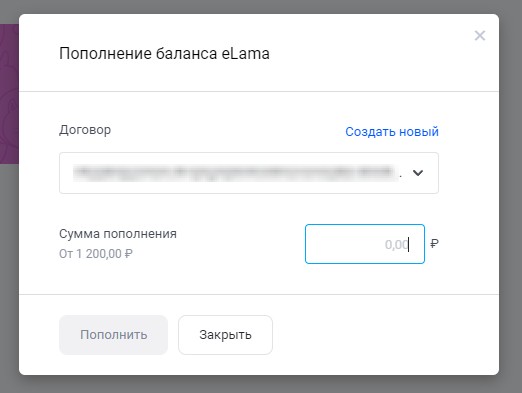Click the dimmed backdrop below the dialog
Image resolution: width=522 pixels, height=393 pixels.
click(261, 384)
